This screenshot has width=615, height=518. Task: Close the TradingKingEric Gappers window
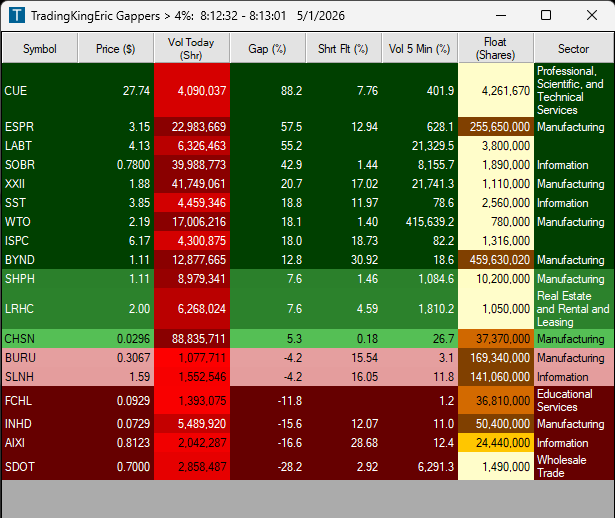coord(592,16)
